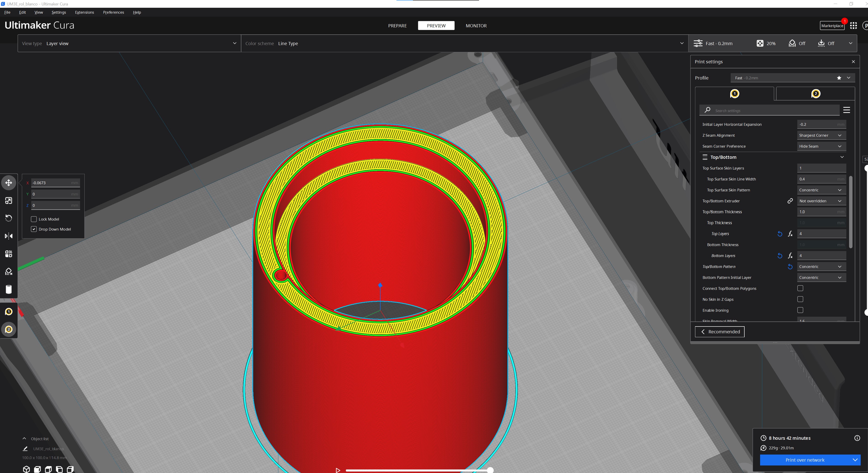
Task: Open the Top Surface Skin Pattern dropdown
Action: click(x=821, y=190)
